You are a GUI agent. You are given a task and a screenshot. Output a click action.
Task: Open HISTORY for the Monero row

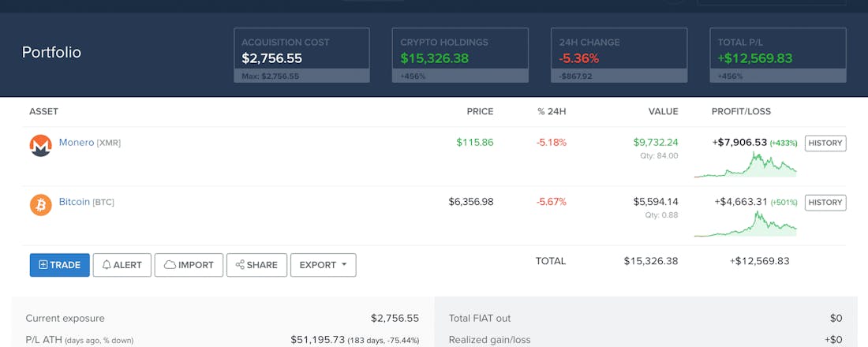[x=825, y=143]
